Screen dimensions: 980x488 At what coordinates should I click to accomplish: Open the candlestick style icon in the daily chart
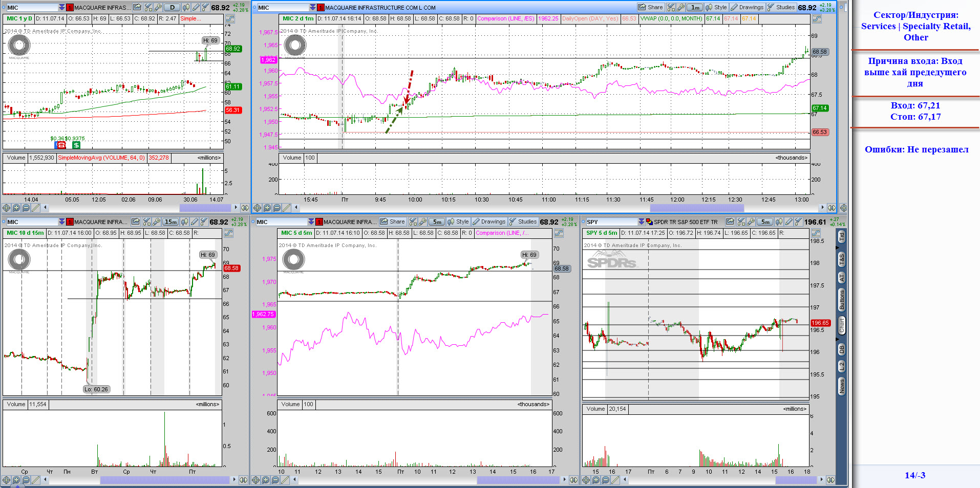(x=186, y=7)
